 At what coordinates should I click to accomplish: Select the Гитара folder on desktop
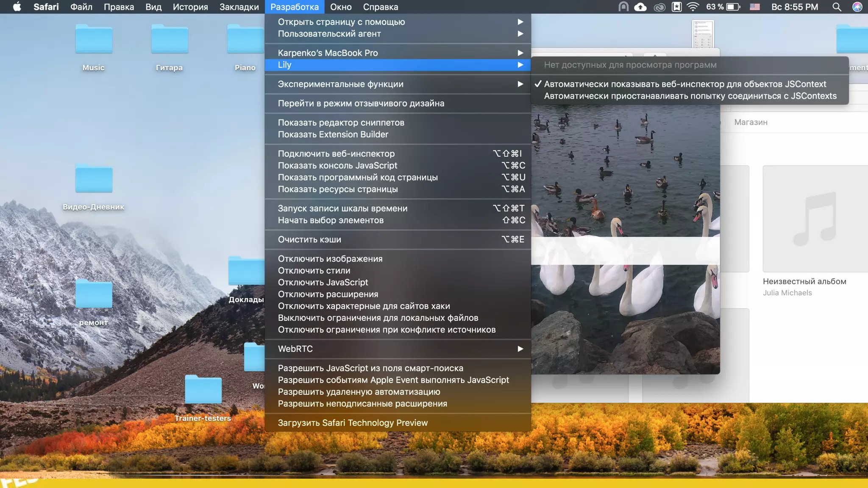click(170, 39)
